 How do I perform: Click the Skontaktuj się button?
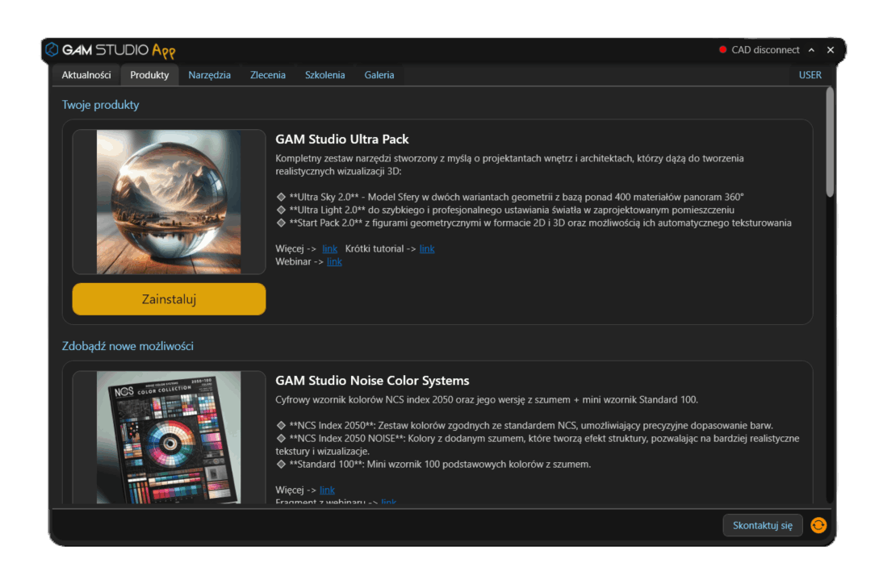pyautogui.click(x=762, y=525)
